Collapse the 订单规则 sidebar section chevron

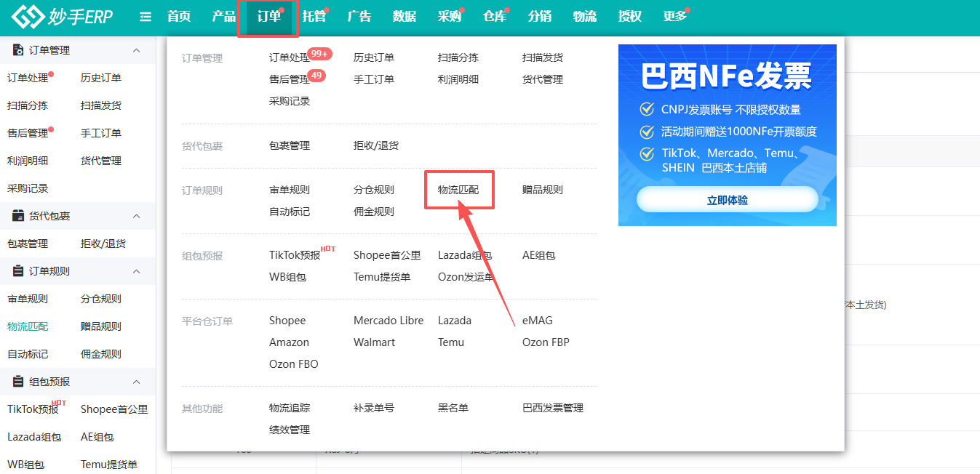136,271
